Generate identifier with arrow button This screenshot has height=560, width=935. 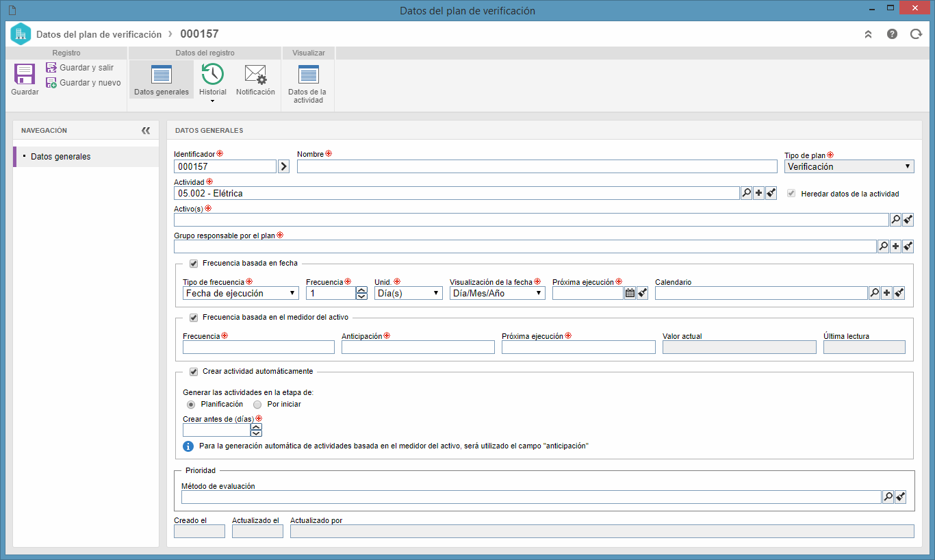coord(283,166)
